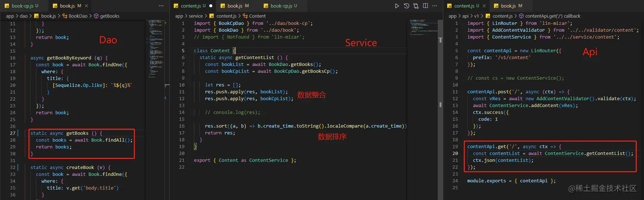This screenshot has height=200, width=644.
Task: Click 'LinRouter' import in right editor line 1
Action: point(504,23)
